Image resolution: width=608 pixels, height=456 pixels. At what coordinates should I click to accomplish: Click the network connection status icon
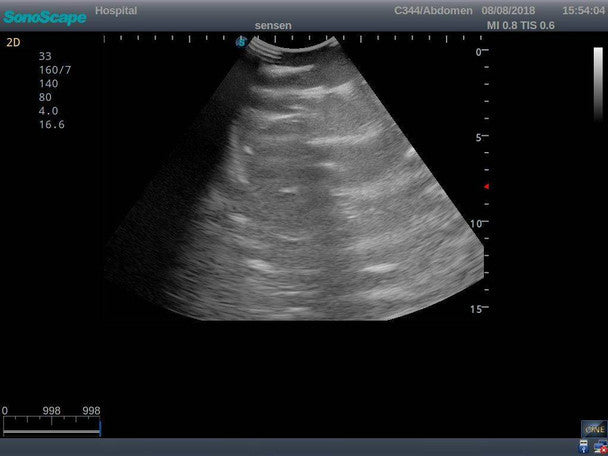tap(600, 447)
